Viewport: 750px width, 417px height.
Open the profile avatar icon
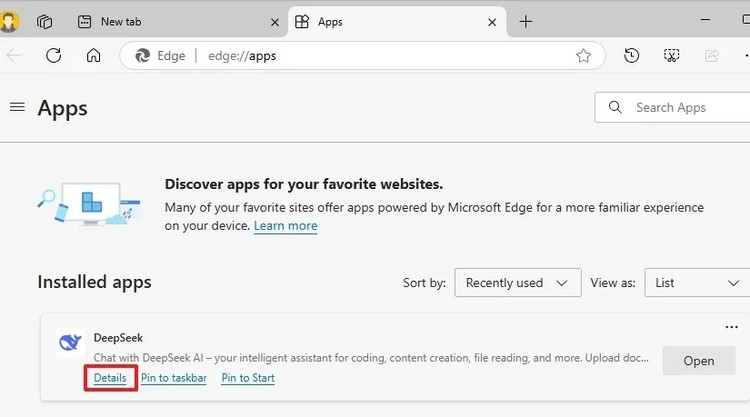[x=8, y=22]
